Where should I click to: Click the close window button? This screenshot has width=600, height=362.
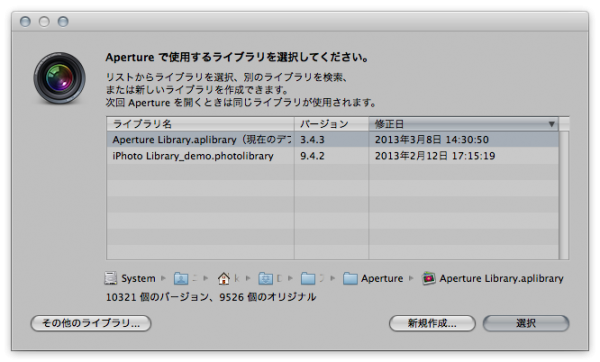click(25, 21)
